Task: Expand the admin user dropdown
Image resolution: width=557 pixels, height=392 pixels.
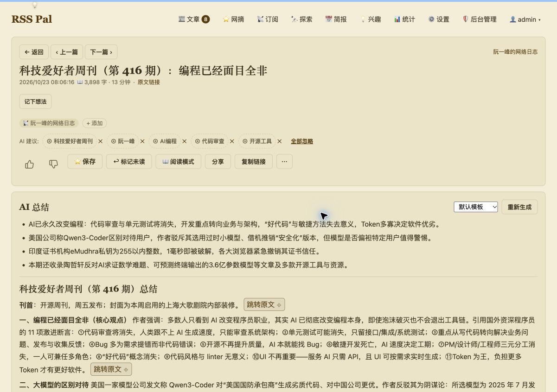Action: (525, 19)
